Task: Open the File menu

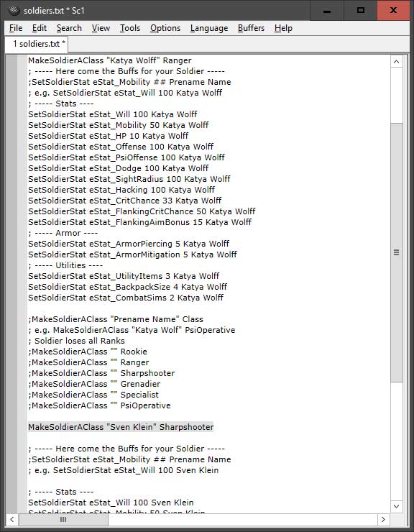Action: (16, 28)
